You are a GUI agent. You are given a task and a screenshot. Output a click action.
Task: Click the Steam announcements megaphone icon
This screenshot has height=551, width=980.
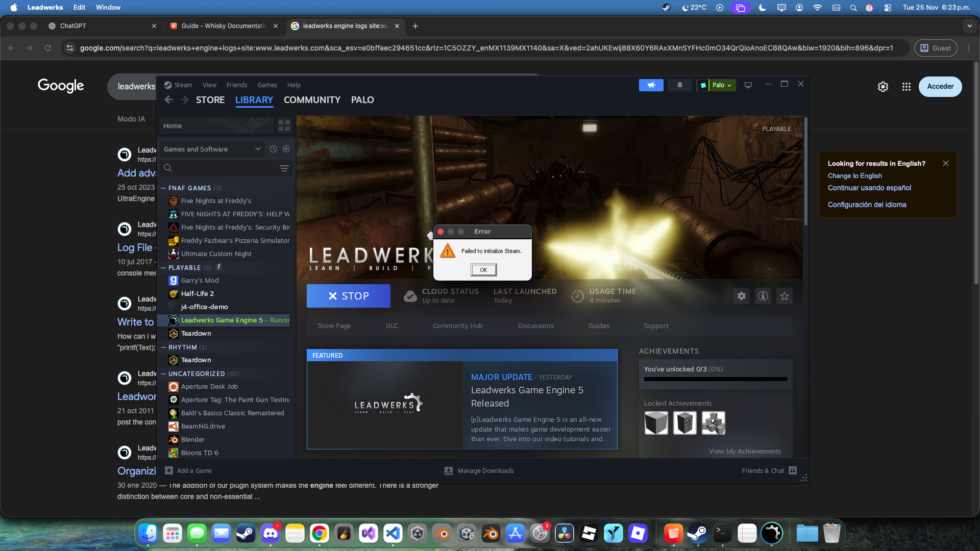point(651,85)
